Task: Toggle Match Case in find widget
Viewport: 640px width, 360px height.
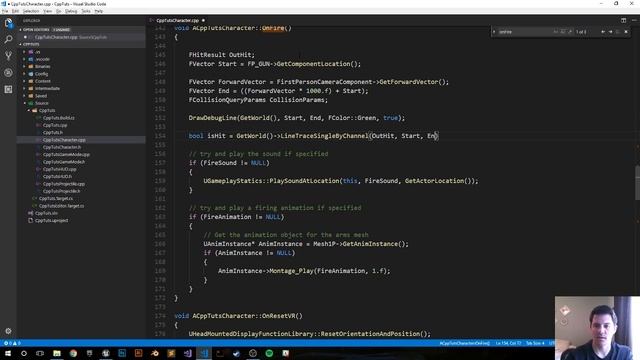Action: [x=556, y=32]
